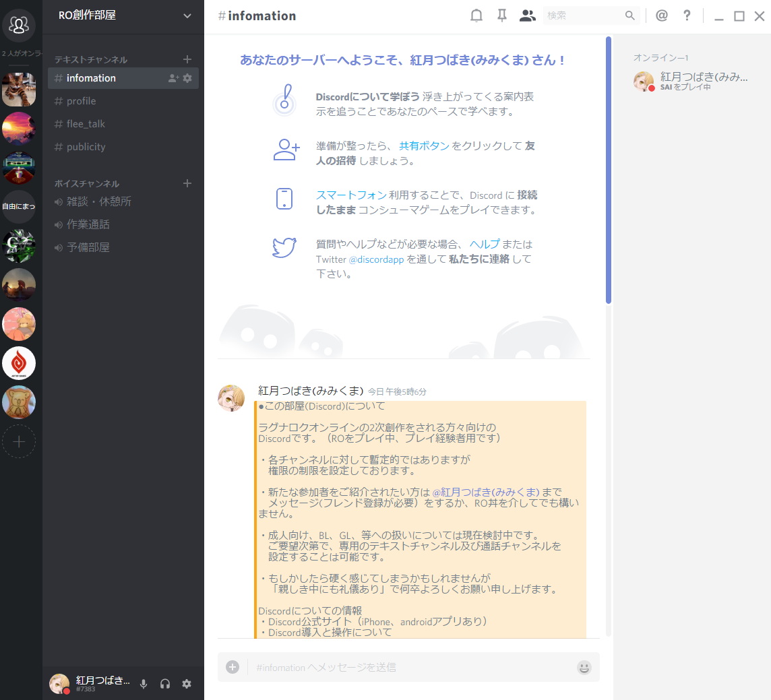Open the cat avatar server
Image resolution: width=771 pixels, height=700 pixels.
coord(19,90)
